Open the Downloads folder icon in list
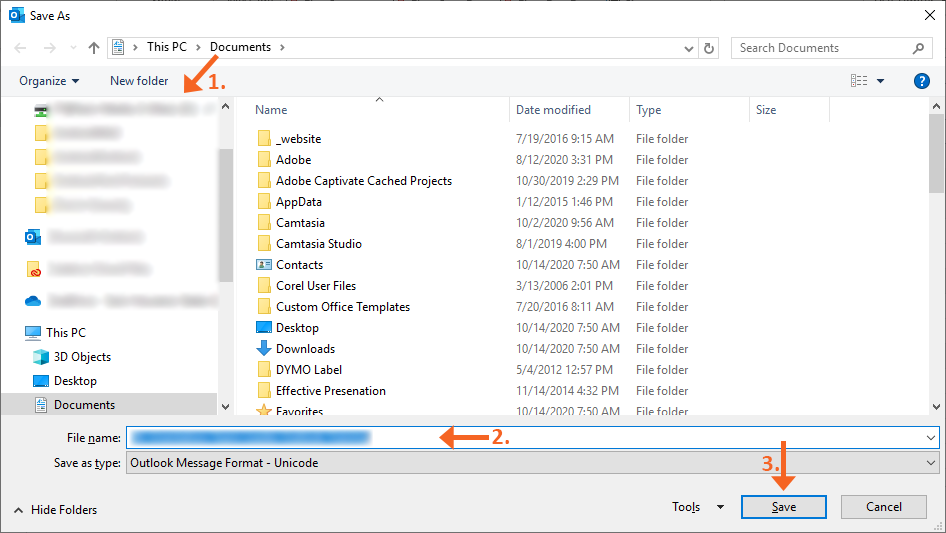Image resolution: width=946 pixels, height=533 pixels. (x=264, y=349)
